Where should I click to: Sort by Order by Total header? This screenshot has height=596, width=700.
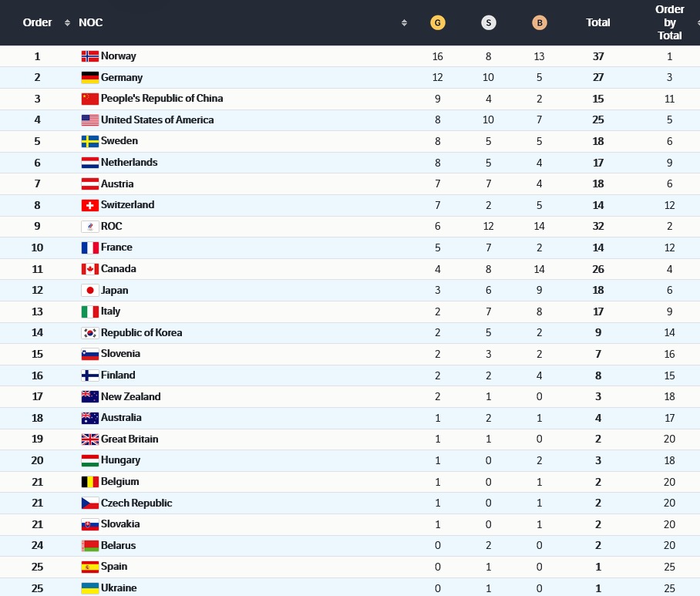click(669, 22)
